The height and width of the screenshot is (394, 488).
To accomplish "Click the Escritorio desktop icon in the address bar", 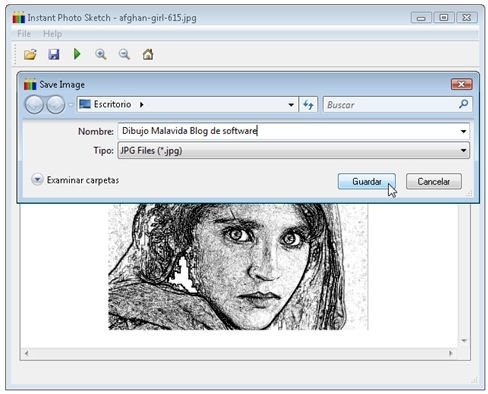I will pos(85,104).
